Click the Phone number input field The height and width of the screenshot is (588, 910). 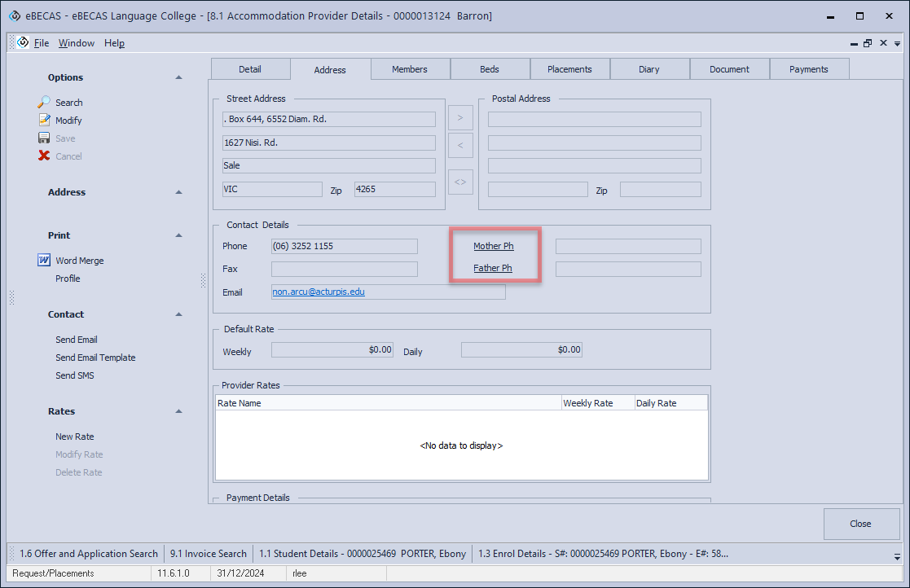(x=344, y=246)
